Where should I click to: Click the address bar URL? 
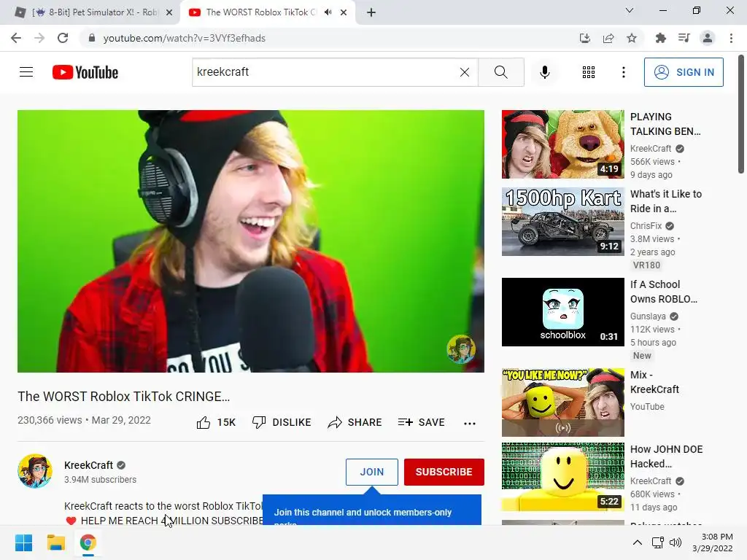[185, 38]
